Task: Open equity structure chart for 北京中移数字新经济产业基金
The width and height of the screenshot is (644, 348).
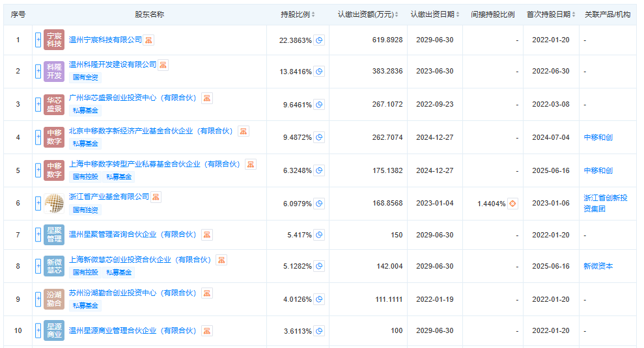Action: pos(244,131)
